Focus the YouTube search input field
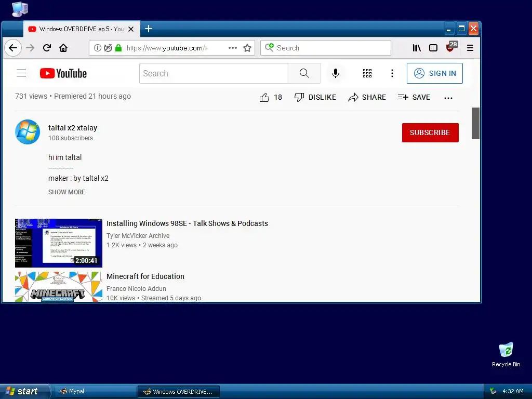The image size is (532, 399). pos(214,73)
